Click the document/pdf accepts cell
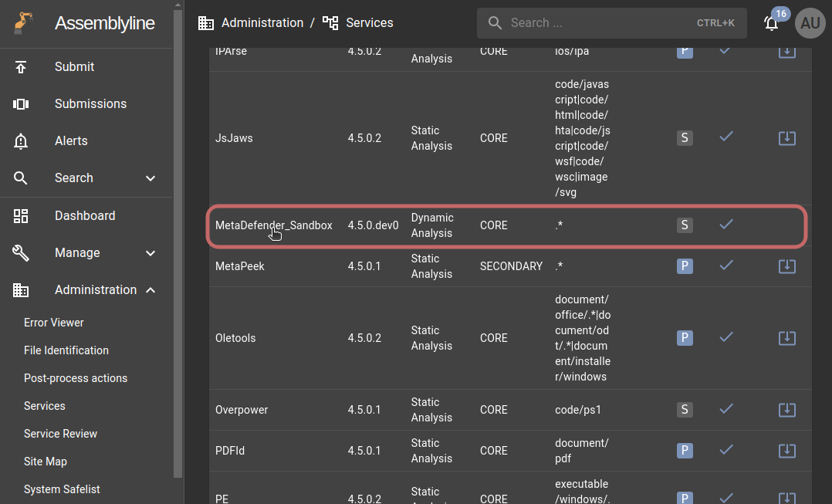832x504 pixels. coord(582,451)
